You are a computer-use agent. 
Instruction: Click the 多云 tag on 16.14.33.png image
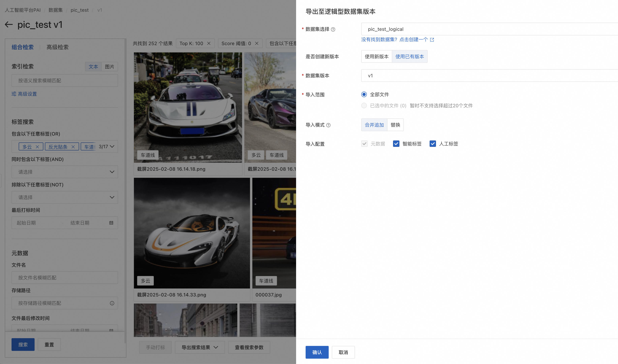145,281
